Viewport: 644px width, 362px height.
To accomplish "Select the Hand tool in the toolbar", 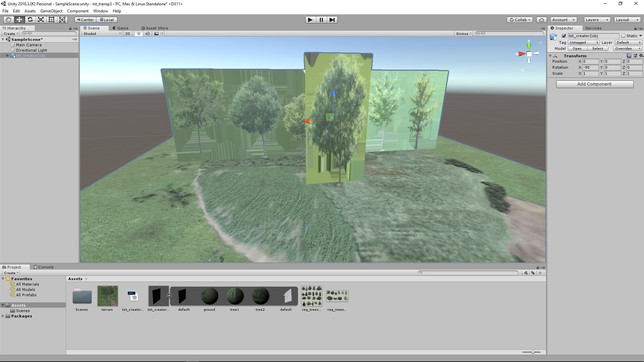I will tap(8, 19).
